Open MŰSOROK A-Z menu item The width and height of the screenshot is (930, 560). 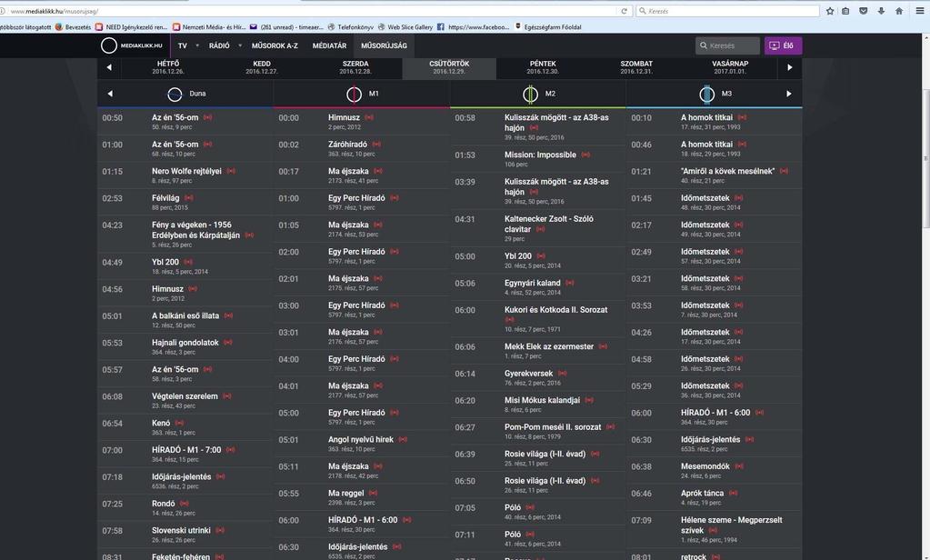(275, 45)
